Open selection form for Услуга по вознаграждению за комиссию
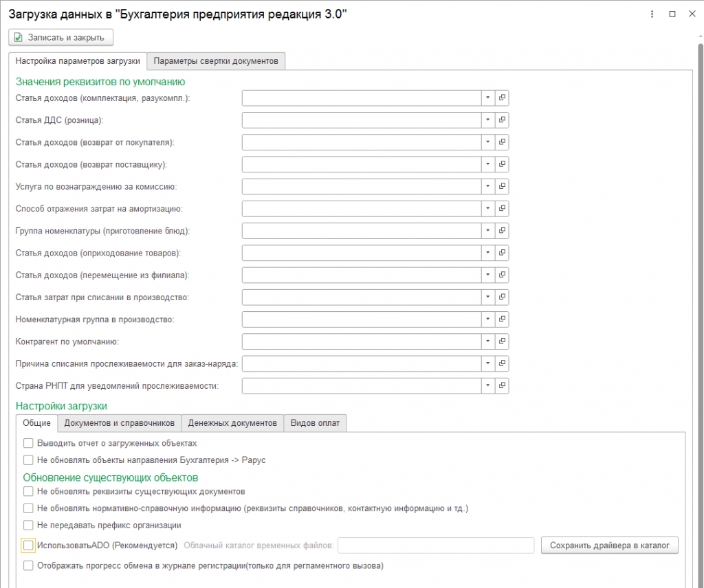 [x=502, y=186]
